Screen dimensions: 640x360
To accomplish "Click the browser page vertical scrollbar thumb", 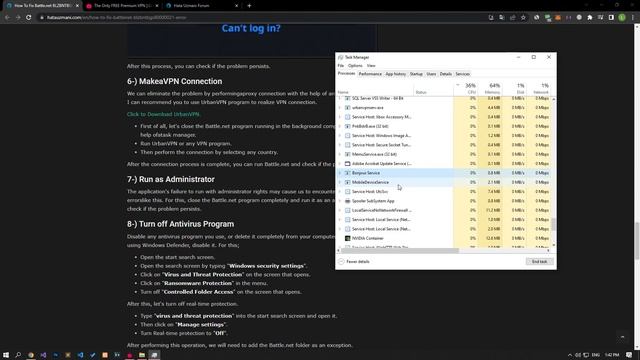I will click(x=637, y=241).
